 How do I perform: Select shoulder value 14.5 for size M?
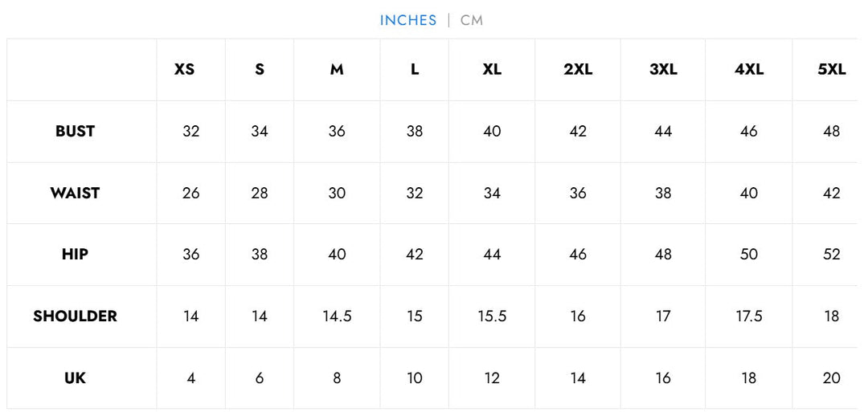click(x=337, y=316)
